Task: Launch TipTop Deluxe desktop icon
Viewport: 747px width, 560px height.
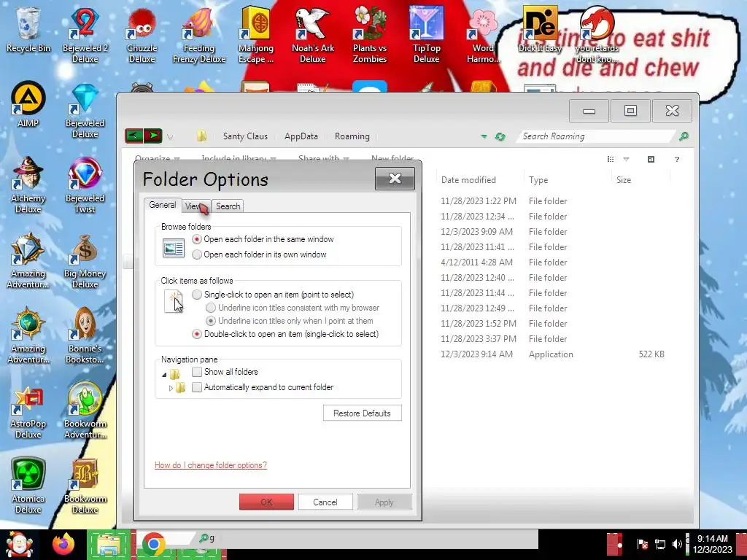Action: coord(426,34)
